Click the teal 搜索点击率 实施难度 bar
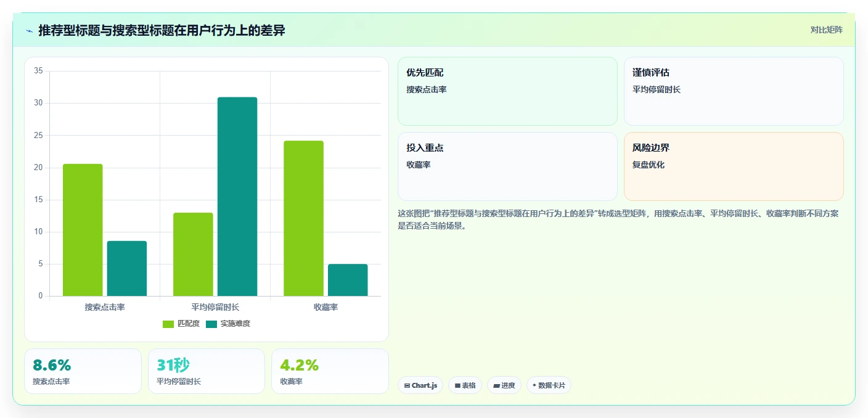 click(x=127, y=268)
